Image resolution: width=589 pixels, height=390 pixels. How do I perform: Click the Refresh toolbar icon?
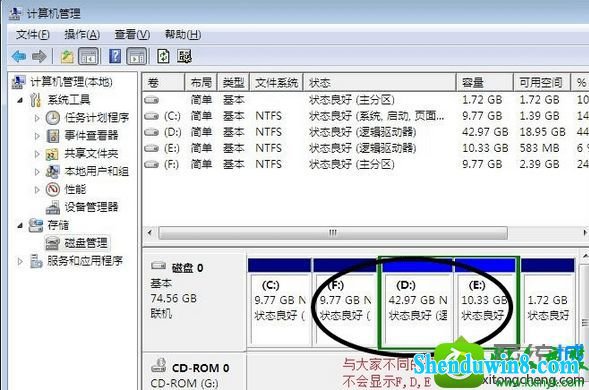point(163,56)
